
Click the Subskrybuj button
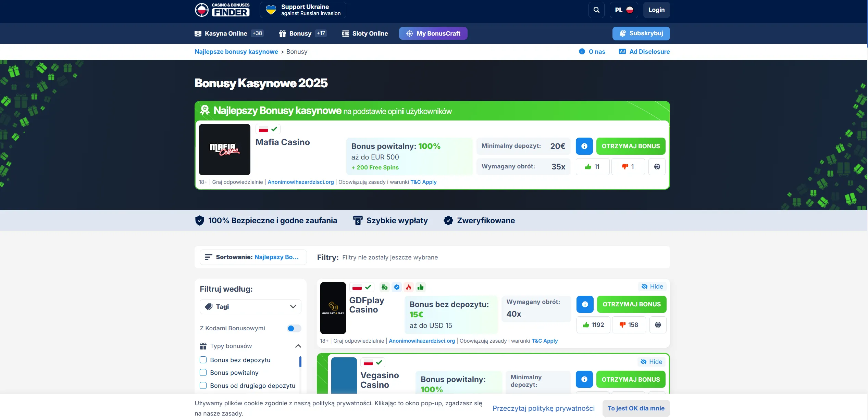pyautogui.click(x=641, y=34)
